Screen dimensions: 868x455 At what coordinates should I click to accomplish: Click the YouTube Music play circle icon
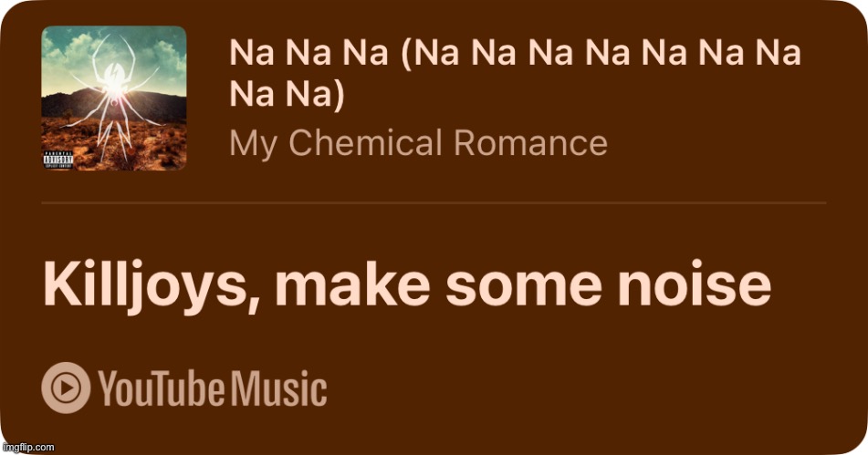pos(66,388)
